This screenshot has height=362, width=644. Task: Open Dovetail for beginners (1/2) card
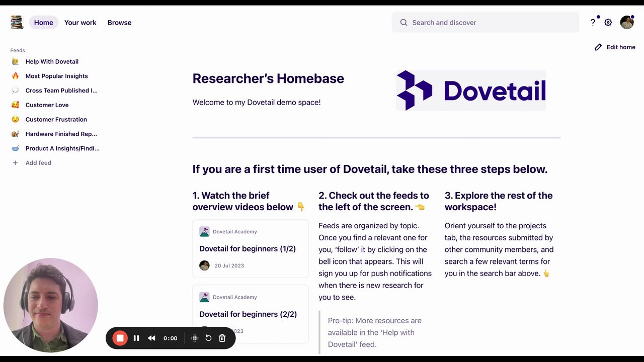click(250, 248)
